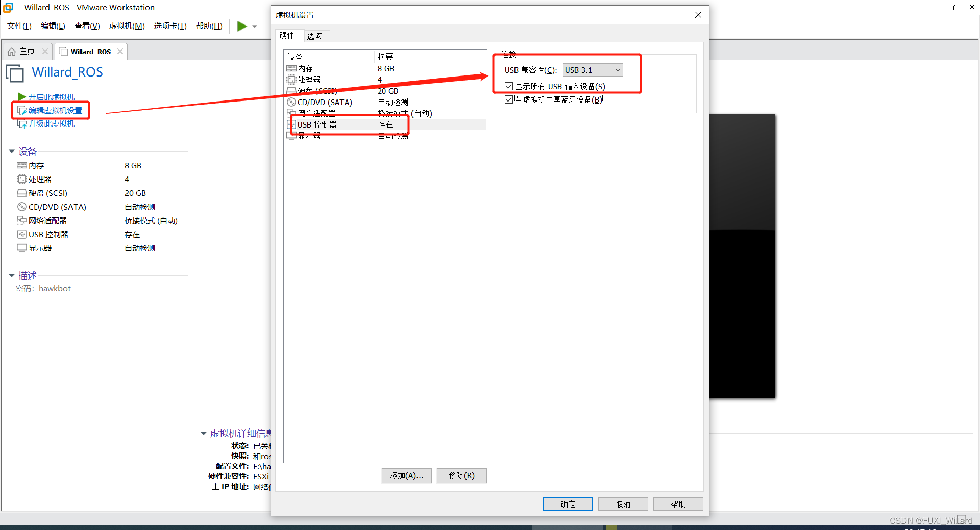Click the edit icon beside 编辑虚拟机设置
The height and width of the screenshot is (530, 980).
[22, 110]
